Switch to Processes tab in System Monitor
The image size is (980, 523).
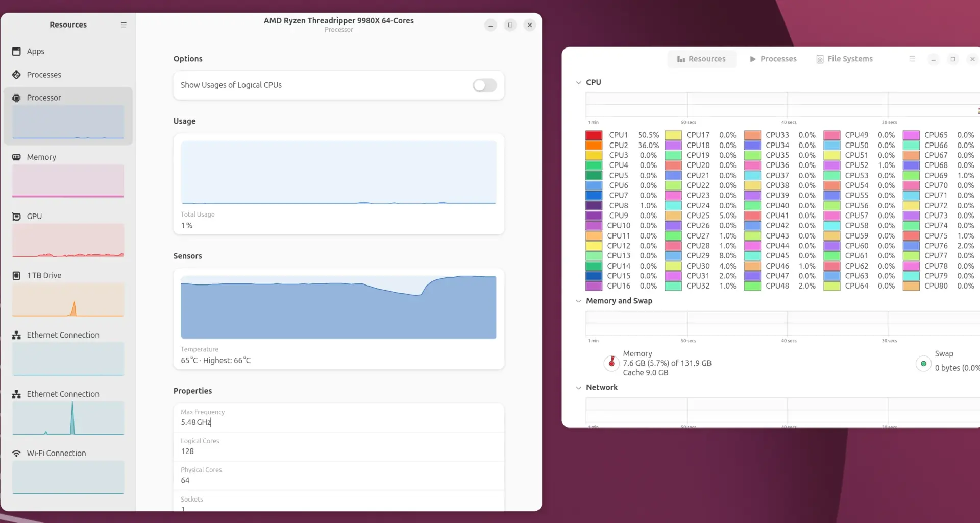[x=773, y=59]
